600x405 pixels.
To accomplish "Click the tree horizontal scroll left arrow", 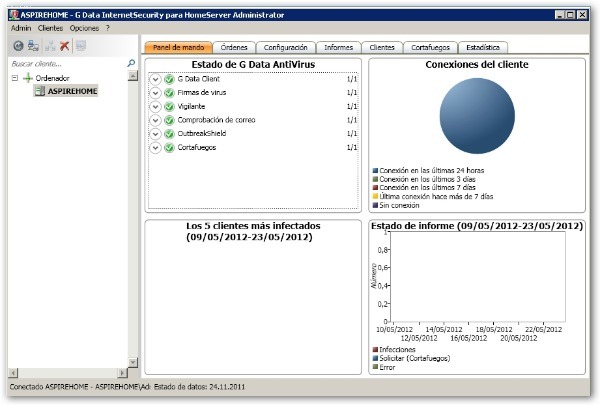I will pos(13,373).
